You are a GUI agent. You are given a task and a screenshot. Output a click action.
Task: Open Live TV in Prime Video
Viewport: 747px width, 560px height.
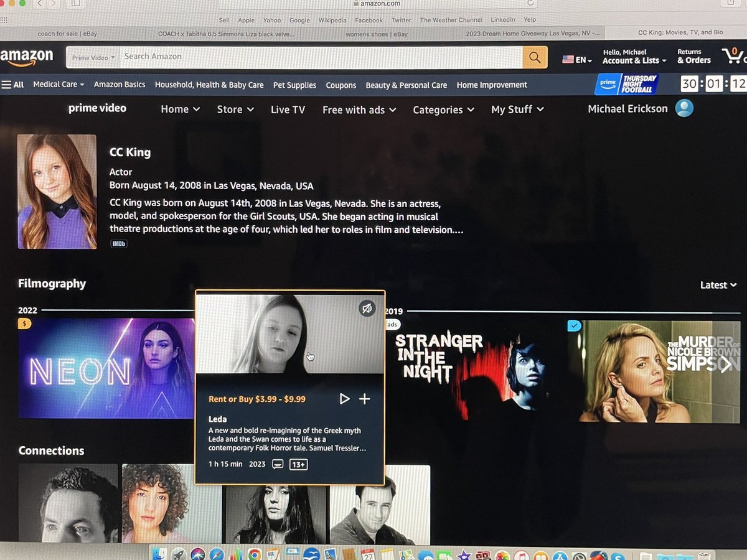pos(288,110)
